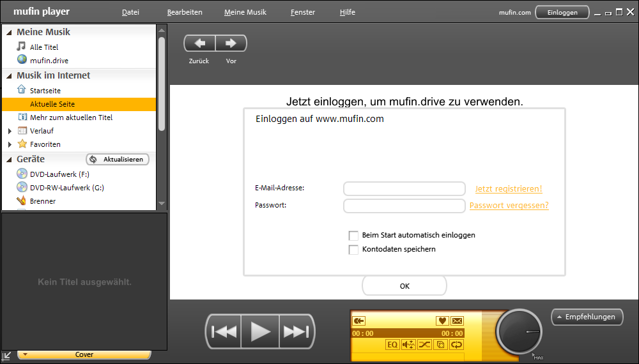Select Alle Titel in the sidebar

[x=44, y=47]
